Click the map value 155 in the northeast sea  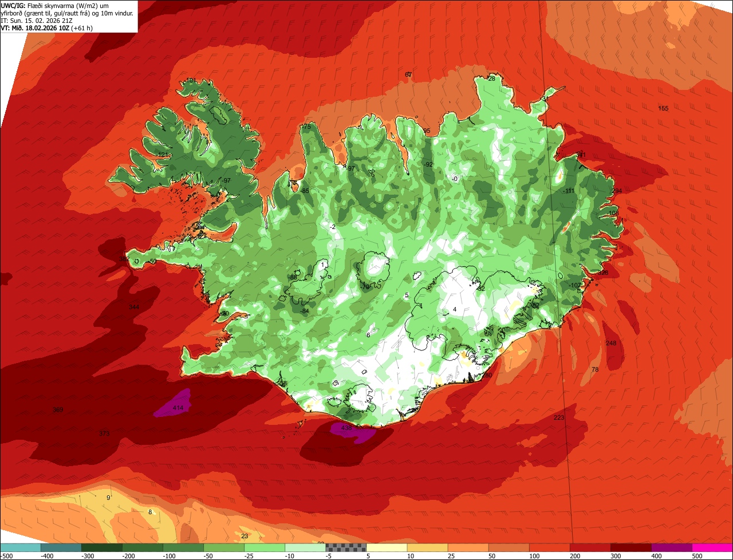[x=663, y=109]
